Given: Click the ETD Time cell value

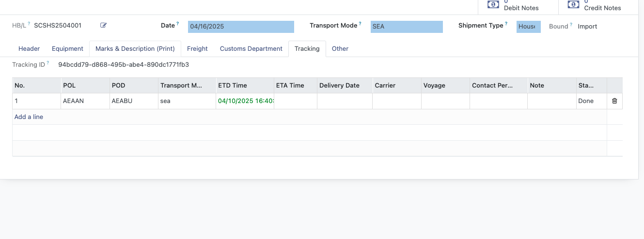Looking at the screenshot, I should [x=245, y=101].
